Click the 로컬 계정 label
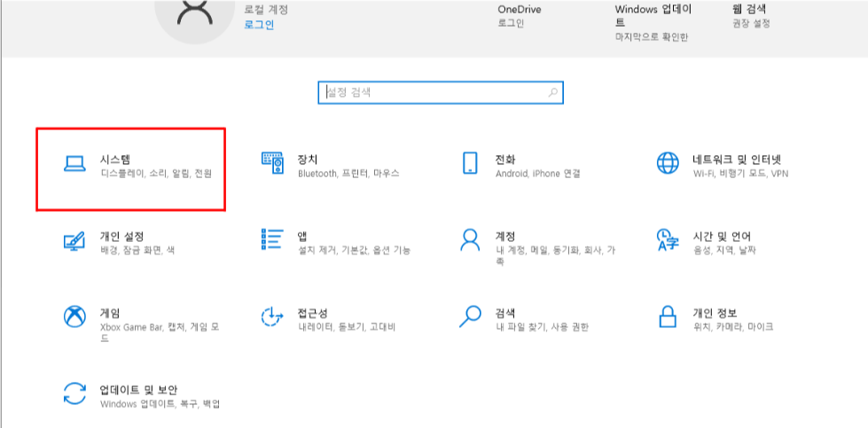Viewport: 868px width, 428px height. [x=266, y=10]
